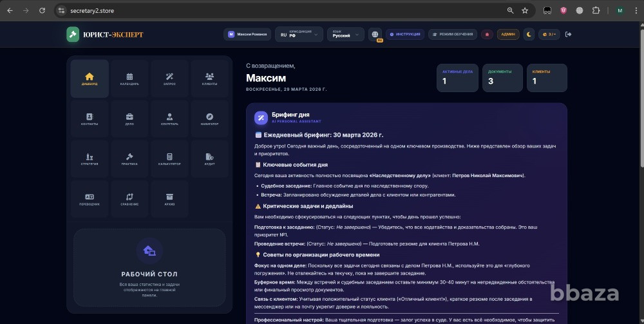Click the browser zoom magnifier icon
The image size is (644, 324).
(x=510, y=11)
